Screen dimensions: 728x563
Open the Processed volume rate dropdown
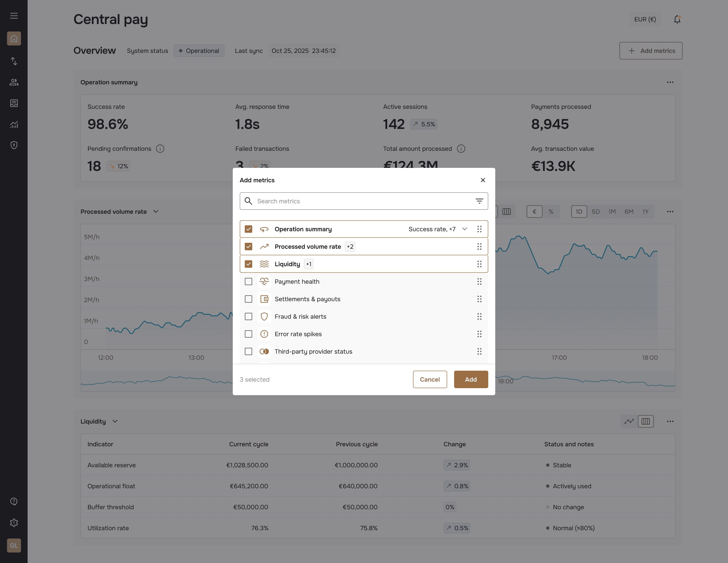click(x=156, y=212)
